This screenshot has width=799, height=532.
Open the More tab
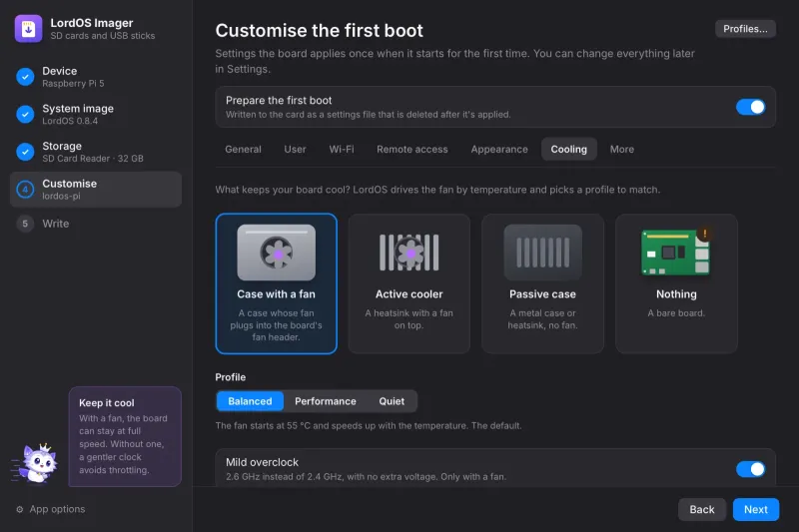622,149
